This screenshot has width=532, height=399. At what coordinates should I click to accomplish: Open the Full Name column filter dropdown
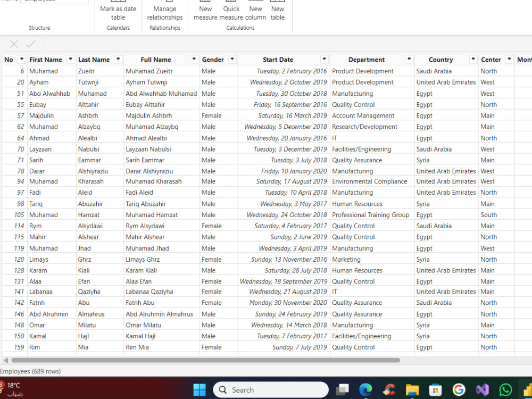[194, 59]
